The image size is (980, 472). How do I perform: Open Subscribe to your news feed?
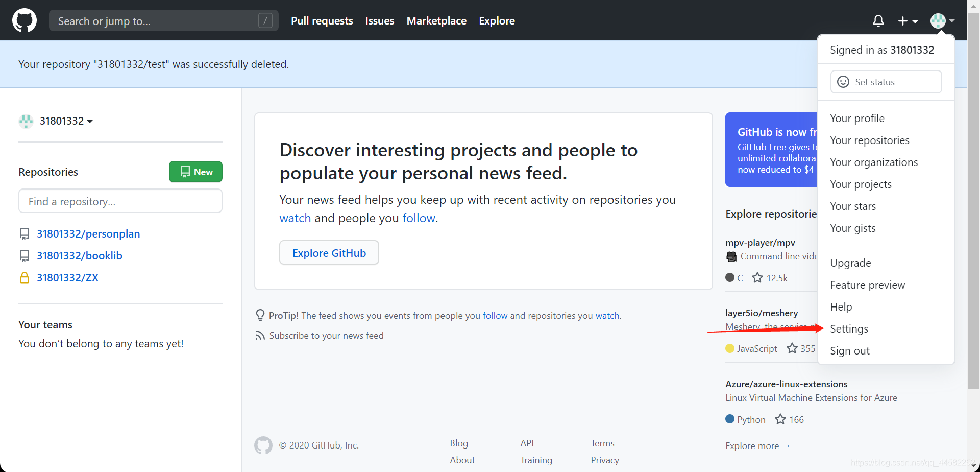coord(326,336)
